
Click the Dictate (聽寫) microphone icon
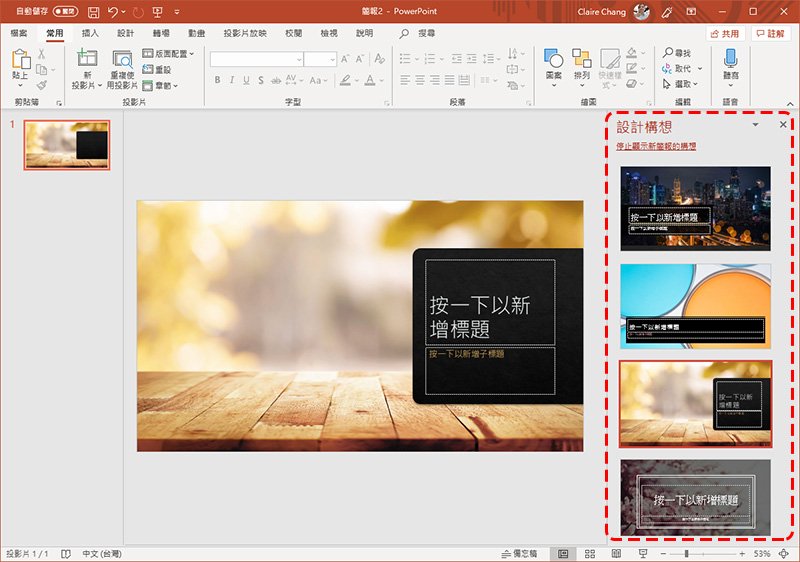pyautogui.click(x=730, y=59)
